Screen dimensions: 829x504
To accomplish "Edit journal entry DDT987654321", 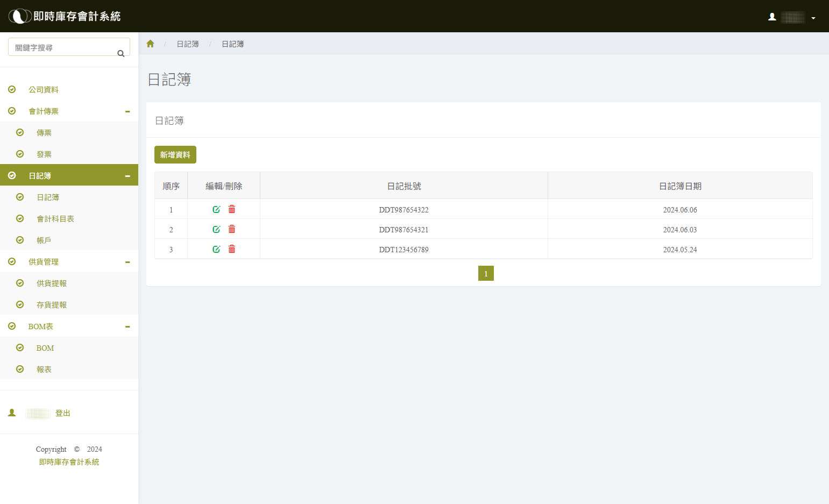I will click(216, 229).
